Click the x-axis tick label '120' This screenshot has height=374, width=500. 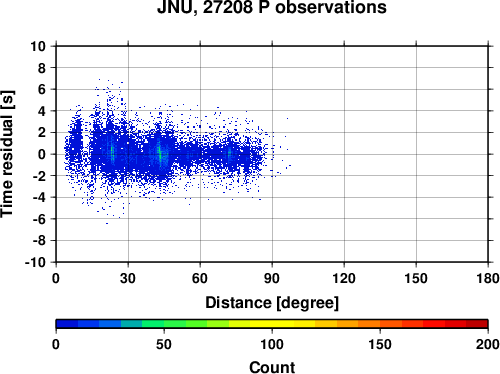click(x=344, y=278)
